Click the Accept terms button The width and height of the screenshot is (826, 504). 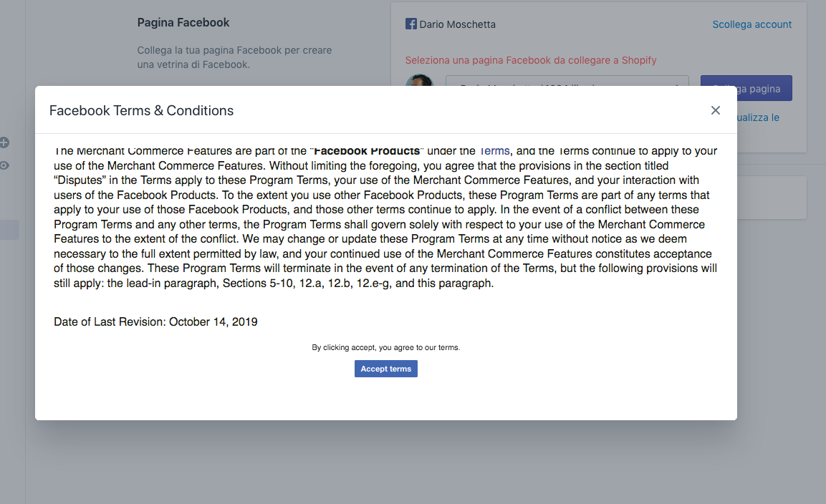(x=385, y=369)
